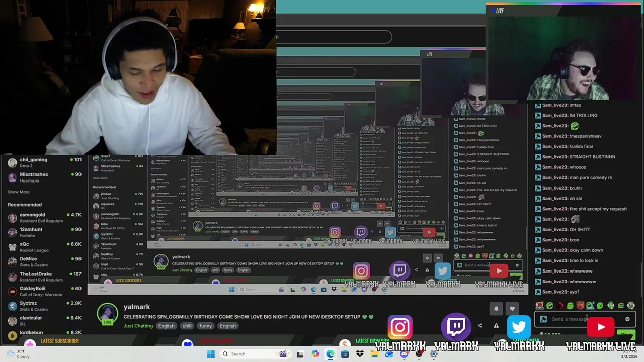Click chat message 'fine shit accept my requestt'
644x362 pixels.
(598, 209)
